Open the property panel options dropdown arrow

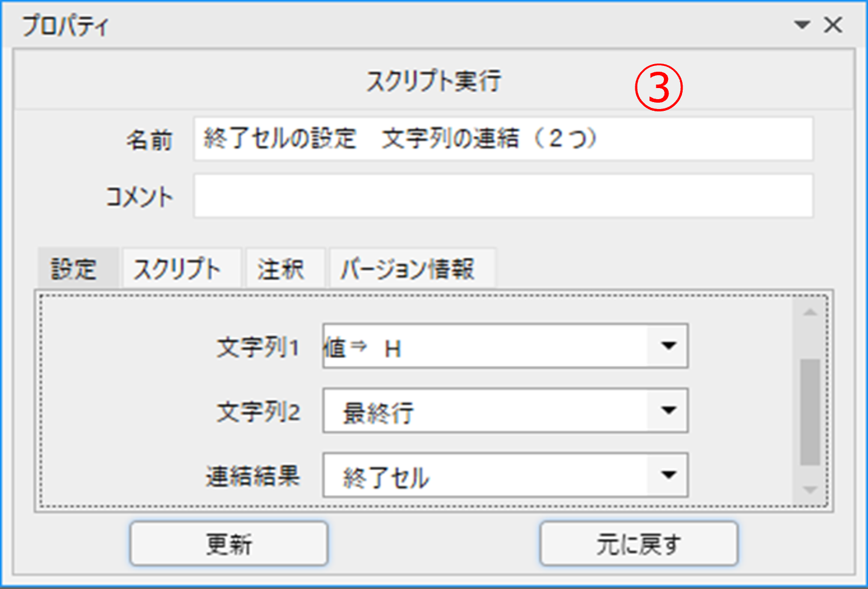(x=802, y=25)
